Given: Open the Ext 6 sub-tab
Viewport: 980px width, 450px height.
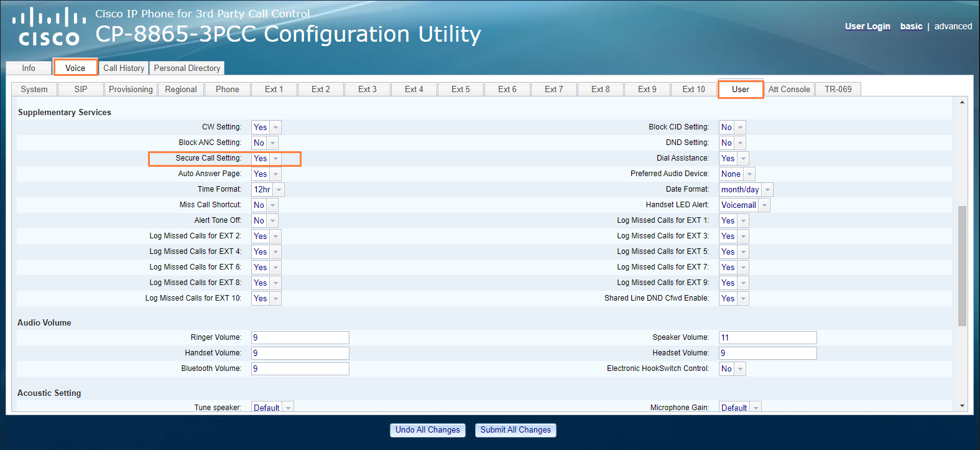Looking at the screenshot, I should coord(507,89).
